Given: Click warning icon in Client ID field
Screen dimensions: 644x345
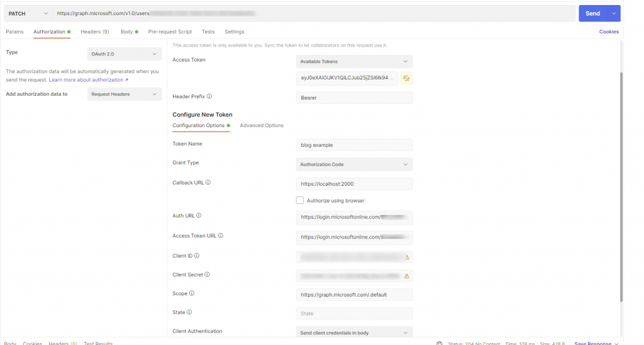Looking at the screenshot, I should tap(407, 257).
